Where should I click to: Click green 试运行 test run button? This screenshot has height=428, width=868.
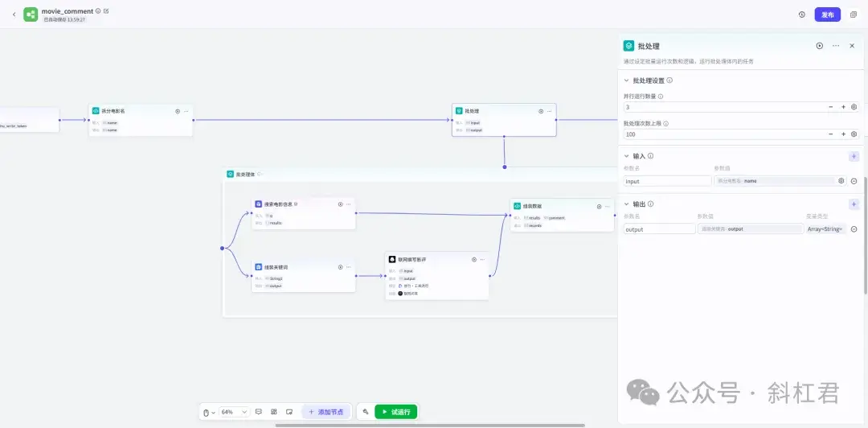point(395,412)
